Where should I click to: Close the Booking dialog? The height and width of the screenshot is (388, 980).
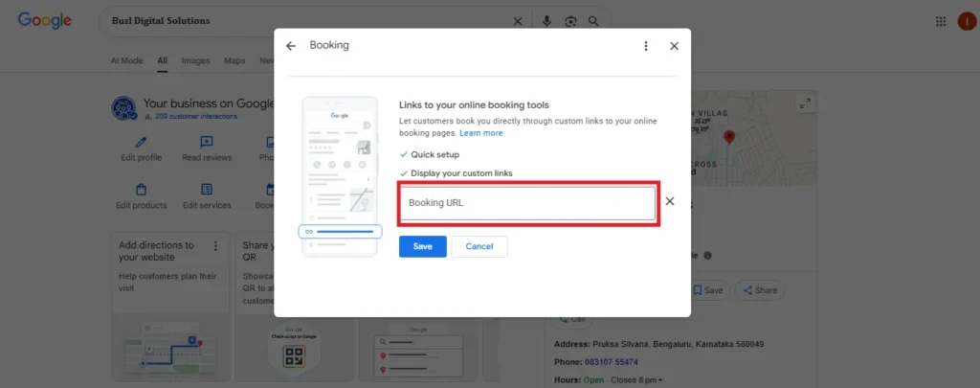click(x=674, y=46)
